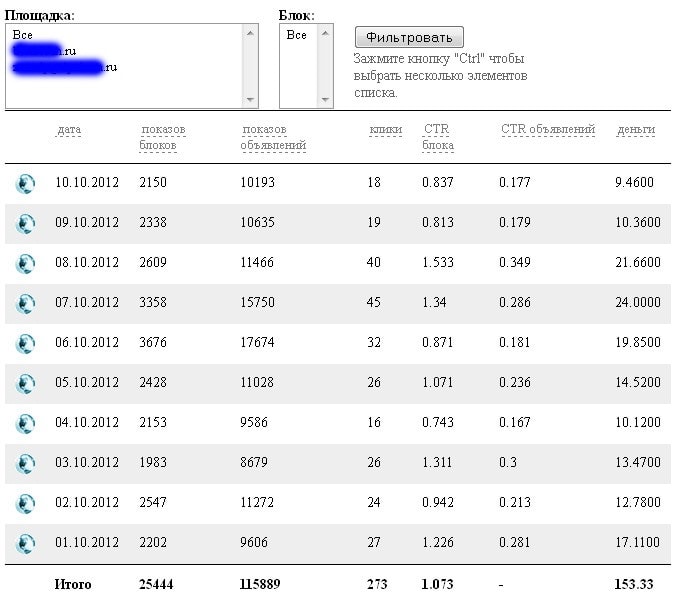Click CTR объявлений value 0.349
The height and width of the screenshot is (611, 685).
(x=515, y=262)
